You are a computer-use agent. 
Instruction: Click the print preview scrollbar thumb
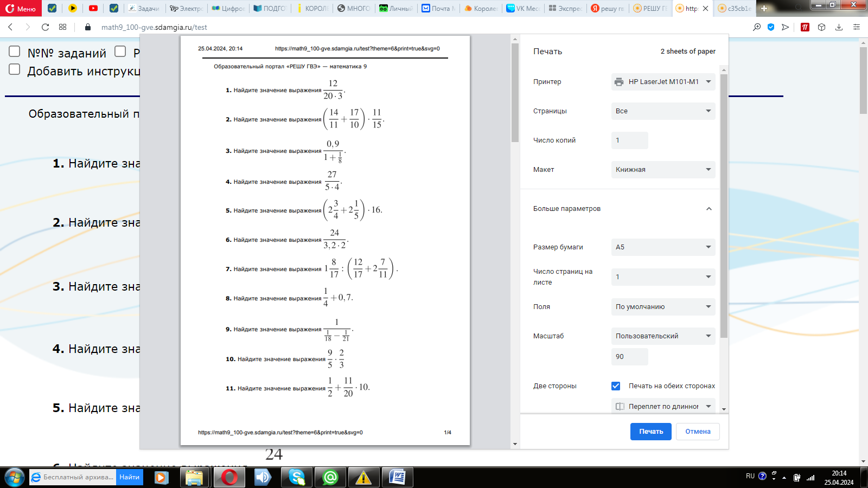pyautogui.click(x=515, y=92)
